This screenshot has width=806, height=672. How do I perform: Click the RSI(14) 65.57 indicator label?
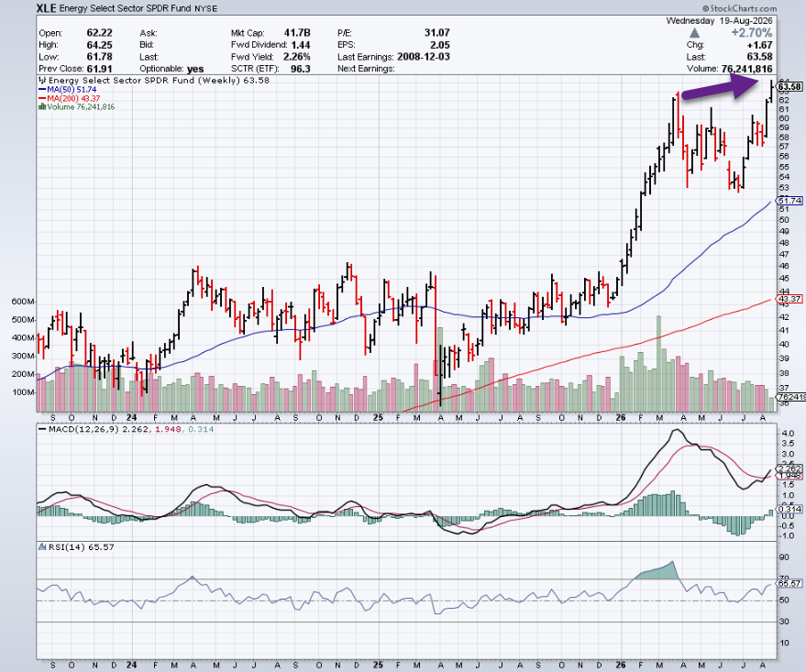coord(77,547)
